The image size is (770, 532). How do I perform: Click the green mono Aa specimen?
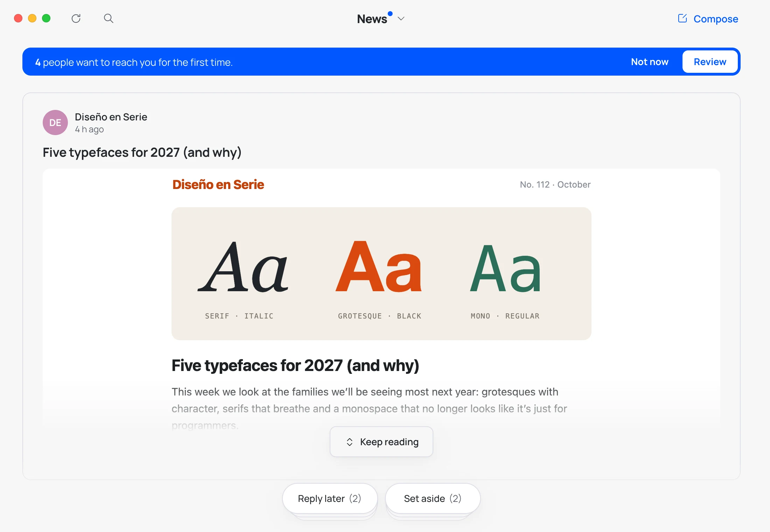click(505, 268)
